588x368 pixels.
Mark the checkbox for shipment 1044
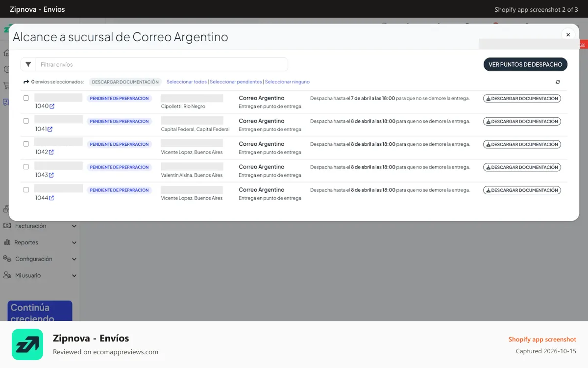click(x=26, y=190)
